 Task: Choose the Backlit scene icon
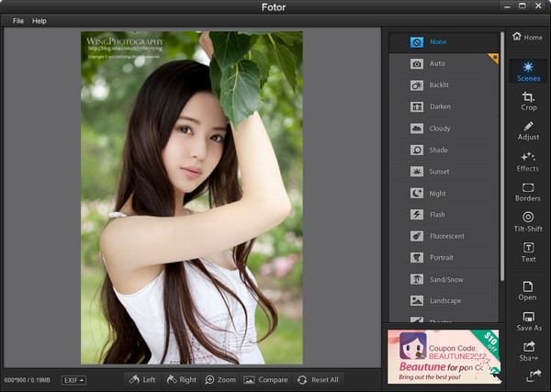[x=417, y=85]
